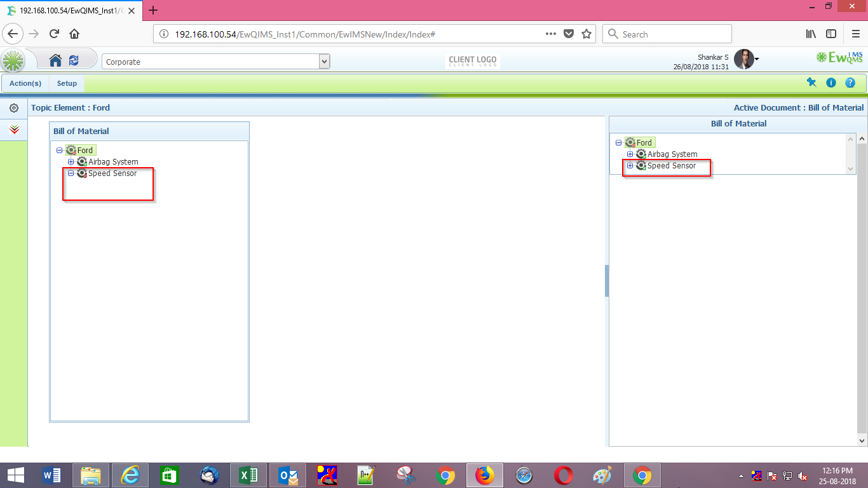Viewport: 868px width, 488px height.
Task: Open Firefox library icon
Action: (811, 34)
